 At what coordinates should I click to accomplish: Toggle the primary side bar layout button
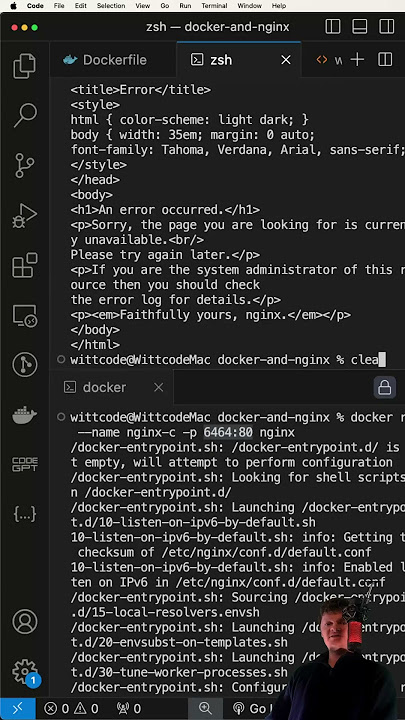[x=333, y=27]
